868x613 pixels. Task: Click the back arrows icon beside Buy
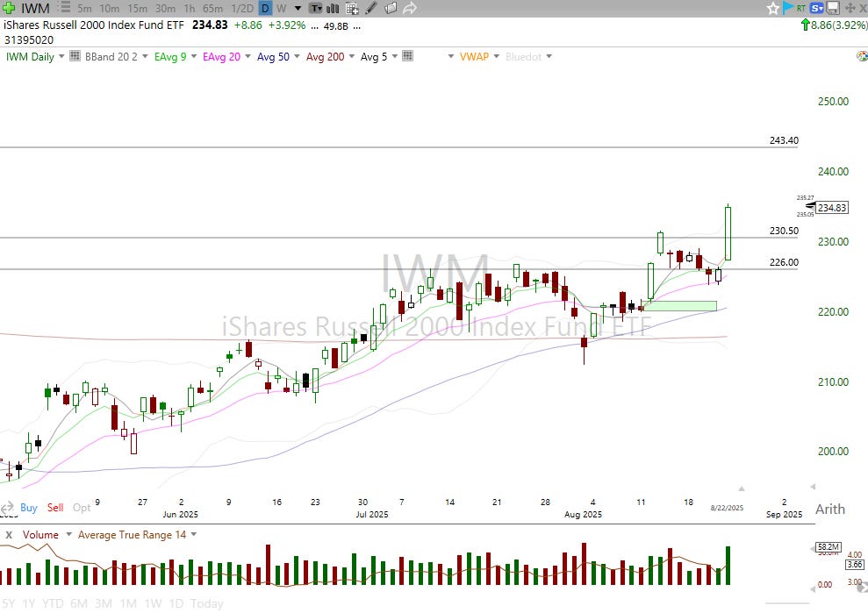point(7,508)
